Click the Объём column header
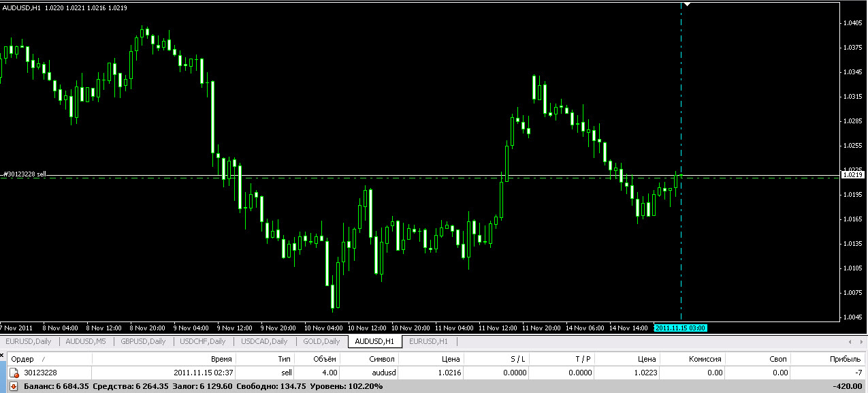 [x=317, y=358]
